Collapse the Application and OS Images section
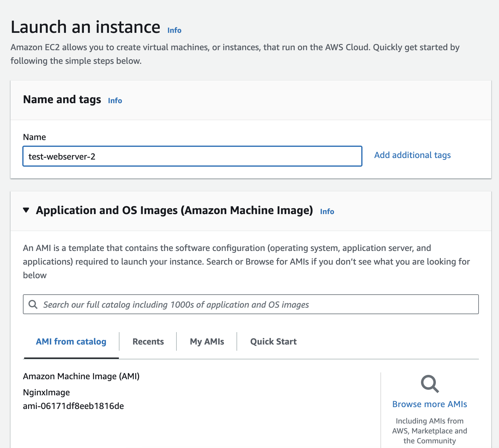Image resolution: width=499 pixels, height=448 pixels. 26,210
